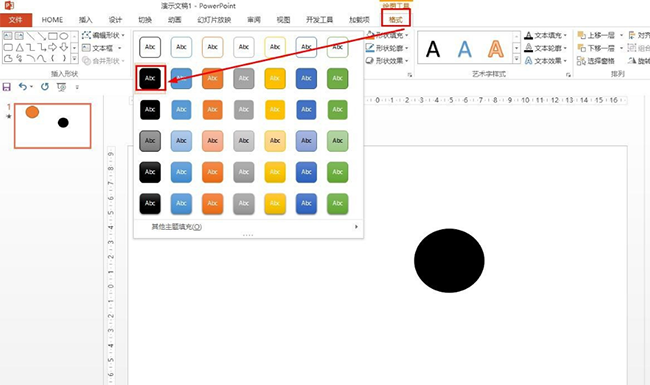Screen dimensions: 650x385
Task: Switch to the 插入 tab
Action: tap(85, 19)
